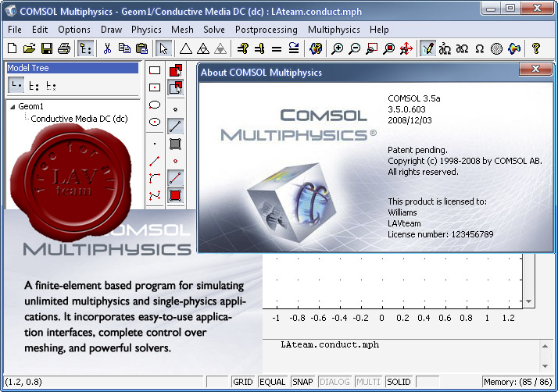558x392 pixels.
Task: Switch to Postprocessing Mode with the rainbow icon
Action: pyautogui.click(x=514, y=48)
